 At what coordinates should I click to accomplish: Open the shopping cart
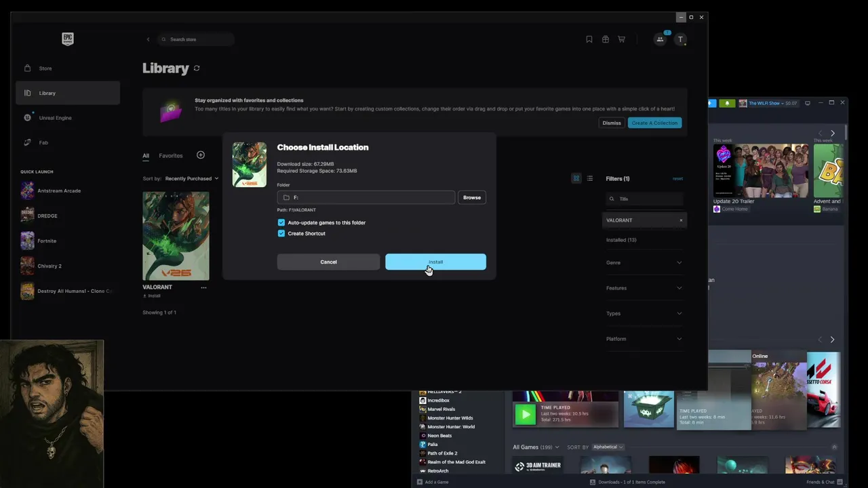(x=621, y=39)
